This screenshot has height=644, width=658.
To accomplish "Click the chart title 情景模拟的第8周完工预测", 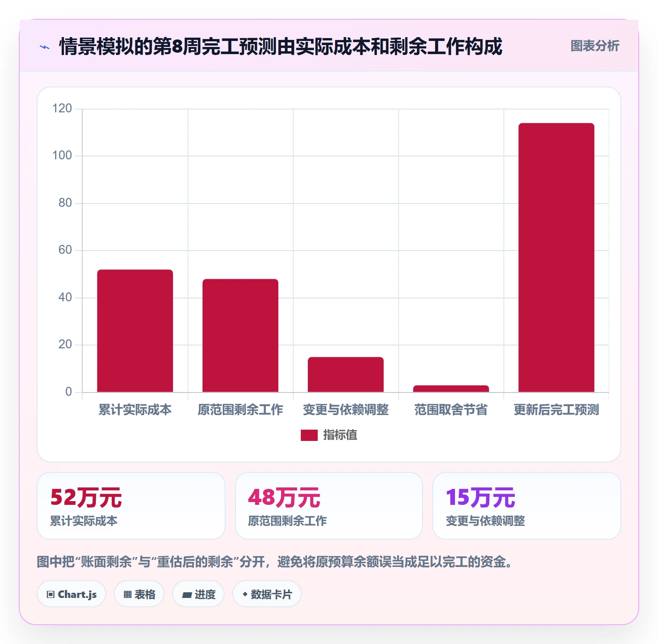I will (281, 47).
